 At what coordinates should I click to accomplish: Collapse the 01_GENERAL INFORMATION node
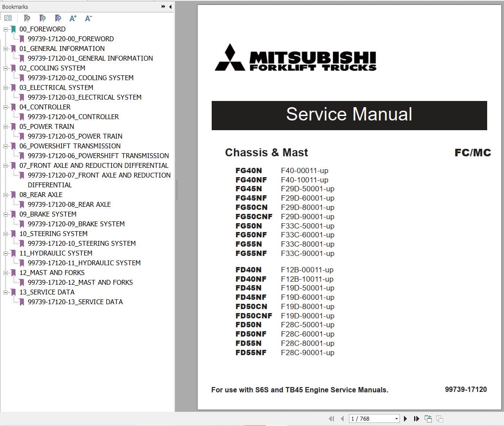point(5,49)
